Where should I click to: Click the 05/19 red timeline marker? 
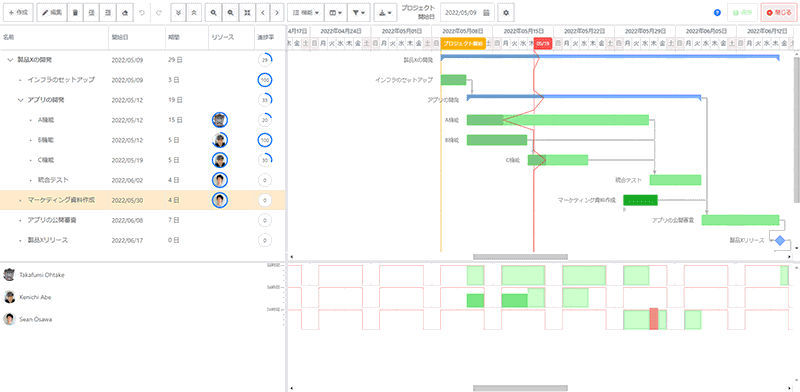coord(543,44)
